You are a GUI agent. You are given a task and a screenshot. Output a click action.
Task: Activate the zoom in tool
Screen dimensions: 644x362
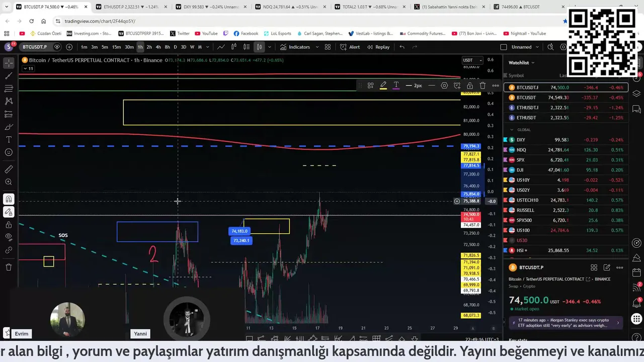pos(9,182)
